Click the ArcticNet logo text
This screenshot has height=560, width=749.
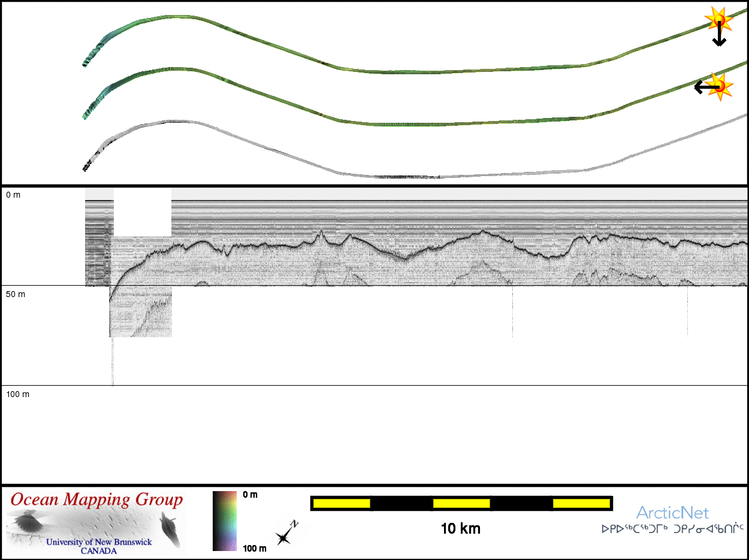pyautogui.click(x=672, y=513)
